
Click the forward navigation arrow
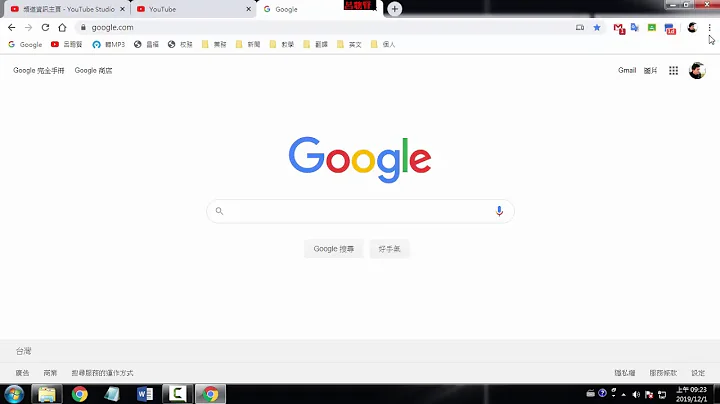tap(28, 28)
